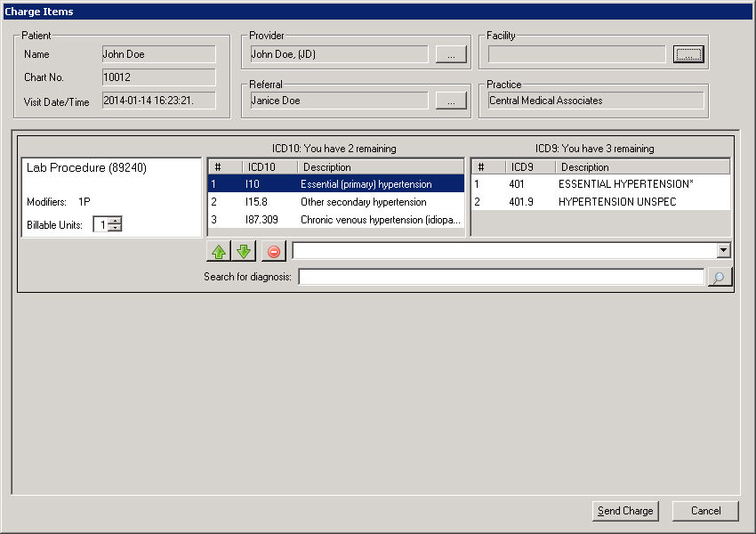Click the Search for diagnosis field
Viewport: 756px width, 534px height.
[x=501, y=278]
